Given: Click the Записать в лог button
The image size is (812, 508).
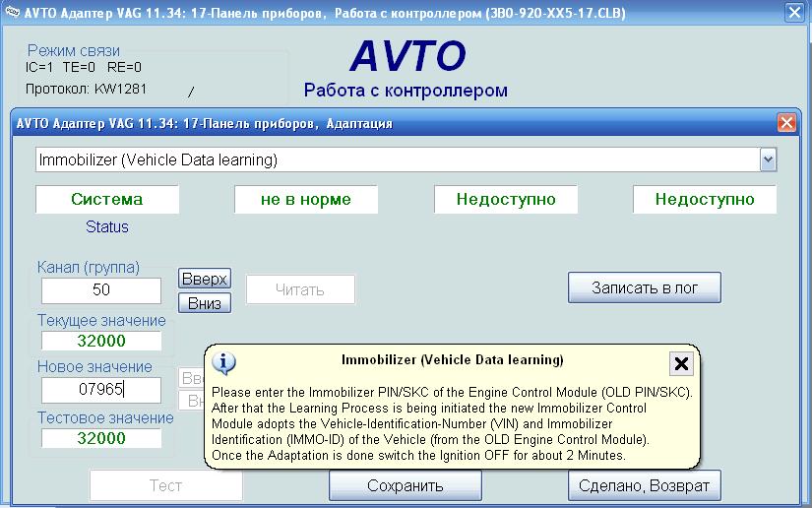Looking at the screenshot, I should point(645,287).
